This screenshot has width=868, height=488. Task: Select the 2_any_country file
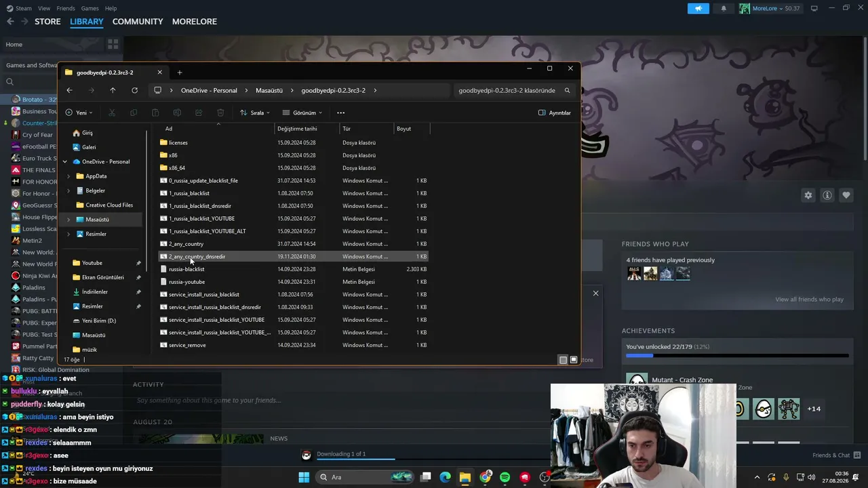tap(293, 244)
